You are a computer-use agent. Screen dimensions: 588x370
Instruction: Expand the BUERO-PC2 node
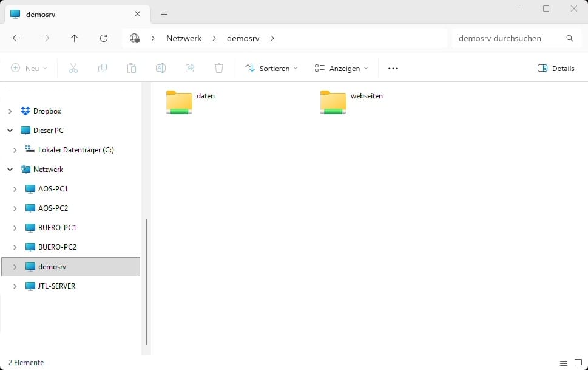click(15, 247)
